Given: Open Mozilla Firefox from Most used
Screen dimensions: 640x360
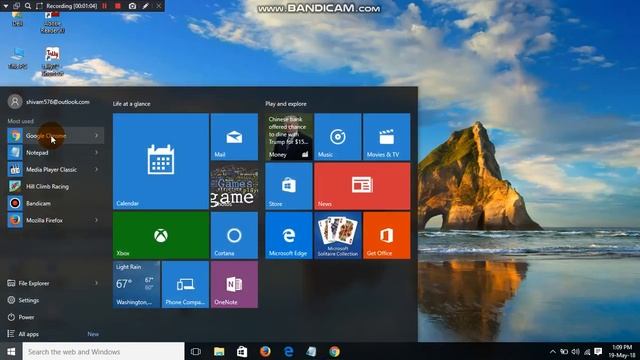Looking at the screenshot, I should pyautogui.click(x=55, y=220).
